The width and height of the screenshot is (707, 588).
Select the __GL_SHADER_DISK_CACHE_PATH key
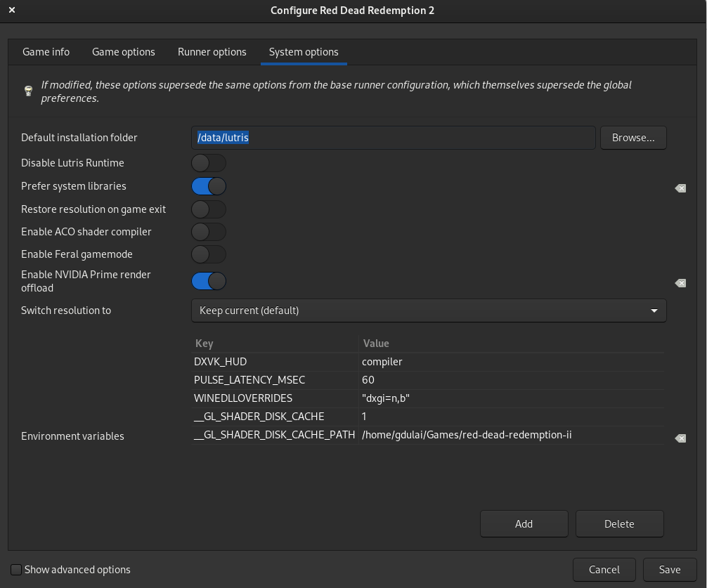coord(275,435)
